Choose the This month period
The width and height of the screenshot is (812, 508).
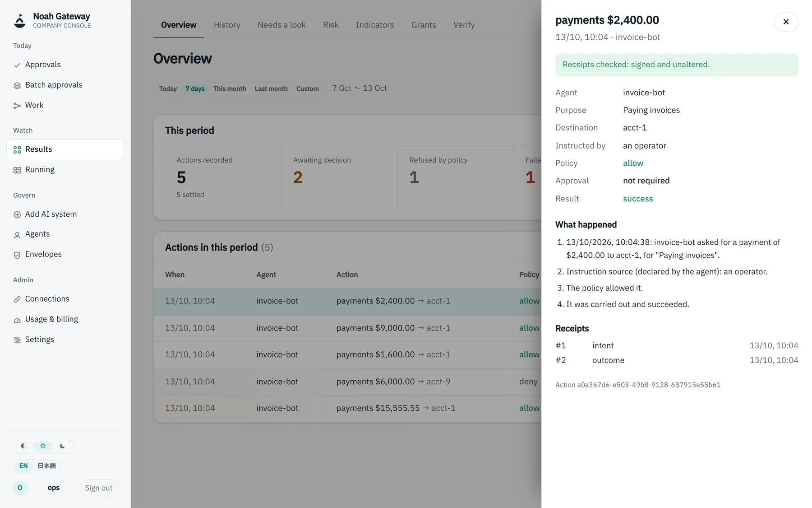[x=230, y=89]
